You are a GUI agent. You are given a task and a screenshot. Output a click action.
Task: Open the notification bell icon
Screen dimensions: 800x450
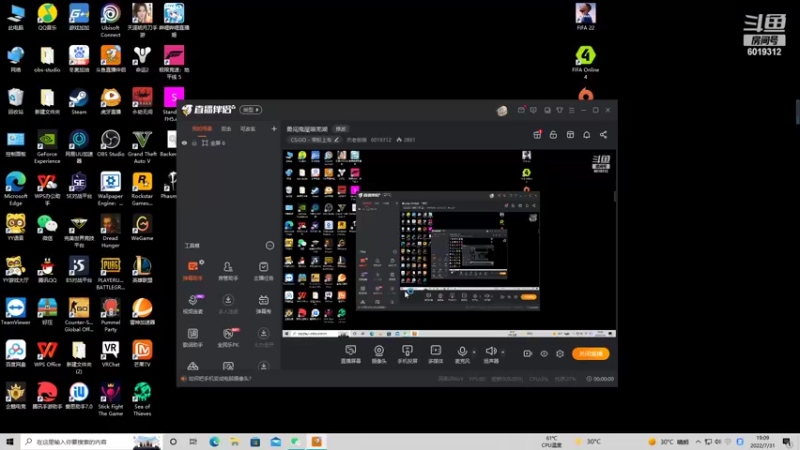click(x=587, y=135)
